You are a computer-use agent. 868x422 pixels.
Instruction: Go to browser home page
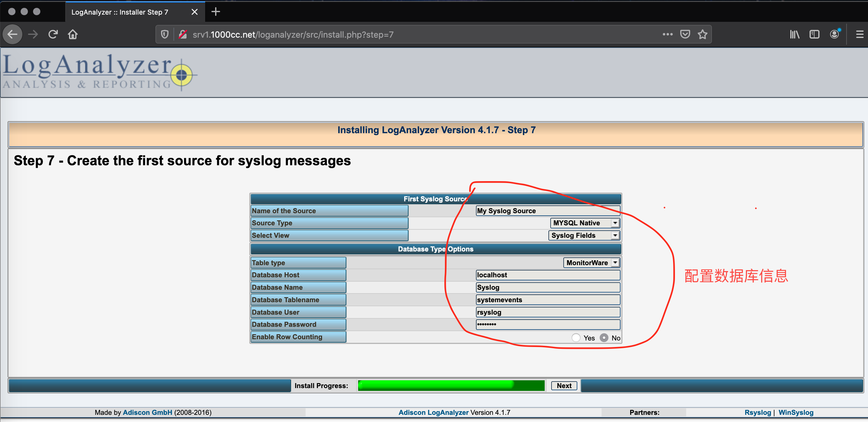73,35
